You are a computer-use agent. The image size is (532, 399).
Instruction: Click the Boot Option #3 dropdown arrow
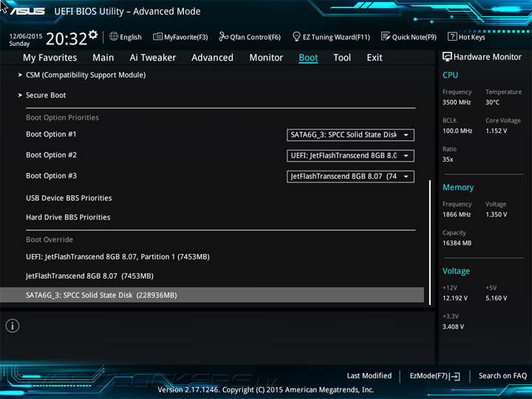tap(406, 177)
